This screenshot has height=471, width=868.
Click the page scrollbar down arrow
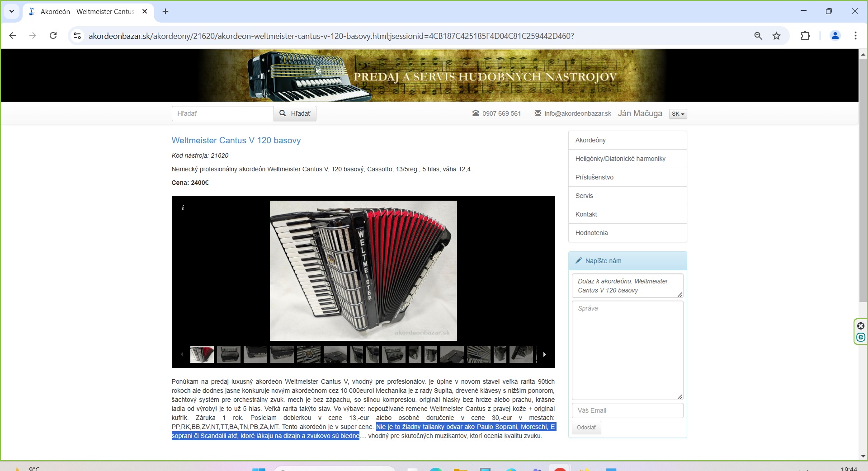pyautogui.click(x=863, y=456)
